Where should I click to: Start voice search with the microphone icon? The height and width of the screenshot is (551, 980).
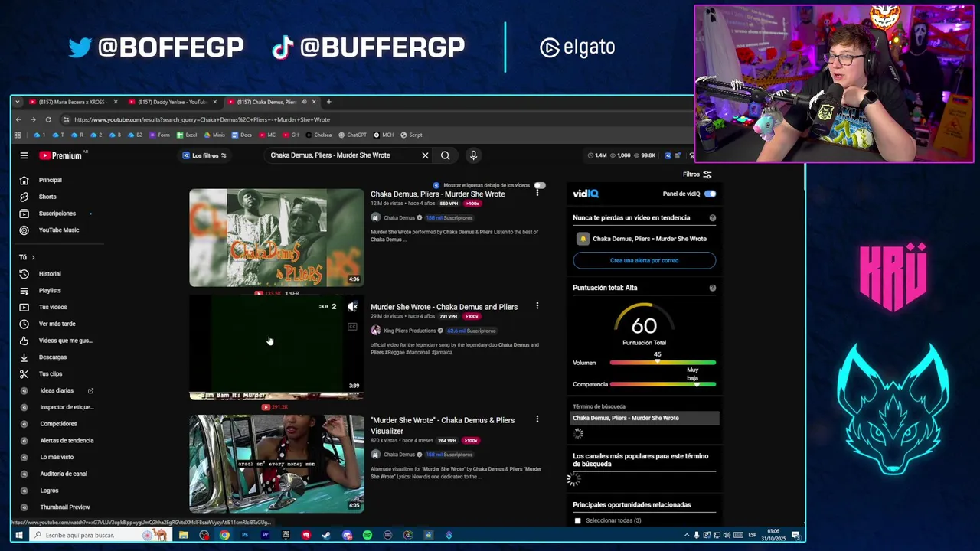[473, 155]
